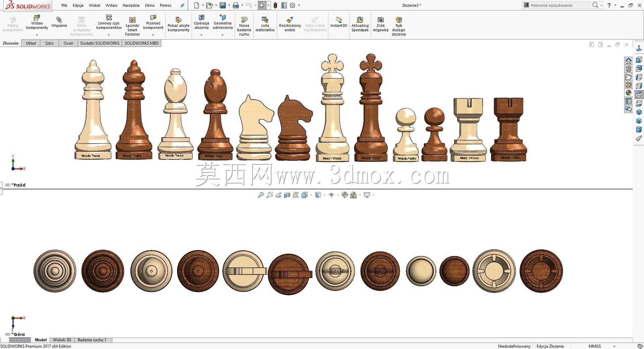Click Rozstrzelony widok tool
Viewport: 644px width, 349px height.
(290, 24)
